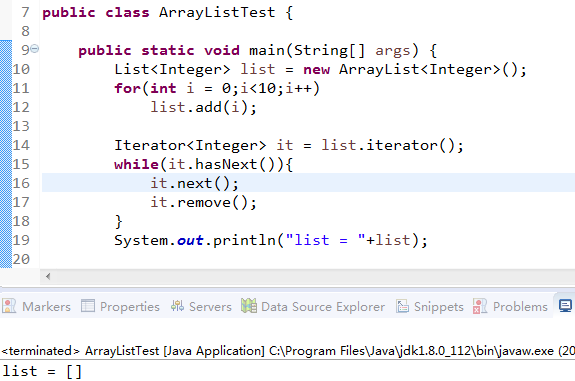Click the Data Source Explorer icon
The height and width of the screenshot is (381, 575).
(249, 305)
